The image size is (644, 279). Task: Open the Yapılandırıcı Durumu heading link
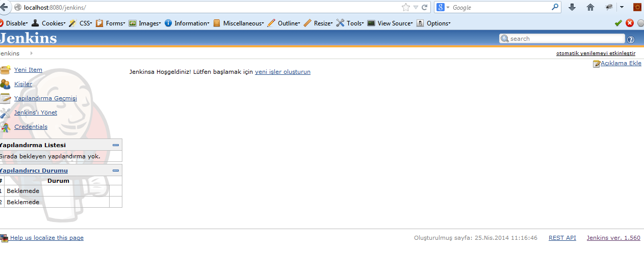(34, 171)
